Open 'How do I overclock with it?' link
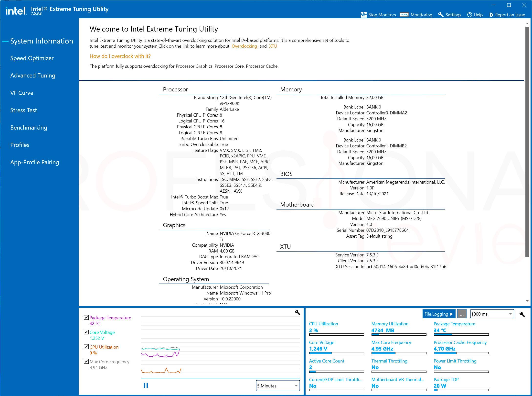This screenshot has width=532, height=396. tap(120, 56)
